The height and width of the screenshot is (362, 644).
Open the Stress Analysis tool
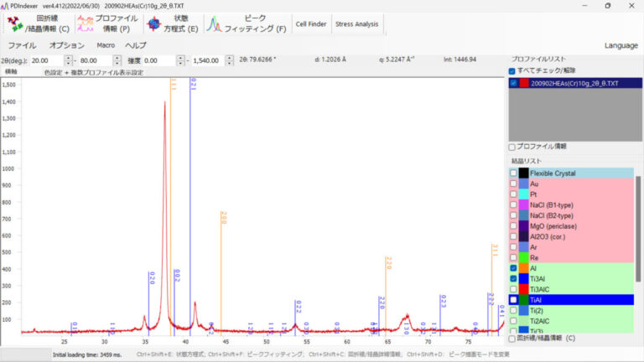click(x=356, y=24)
